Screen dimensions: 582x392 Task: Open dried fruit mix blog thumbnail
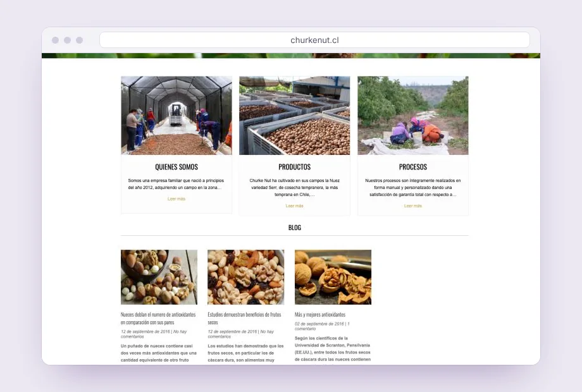tap(245, 277)
